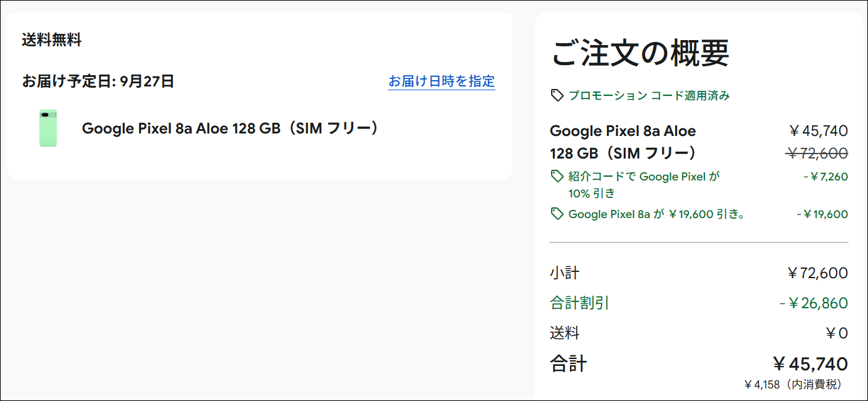Click the 合計割引 total discount label
This screenshot has height=401, width=868.
pyautogui.click(x=580, y=303)
